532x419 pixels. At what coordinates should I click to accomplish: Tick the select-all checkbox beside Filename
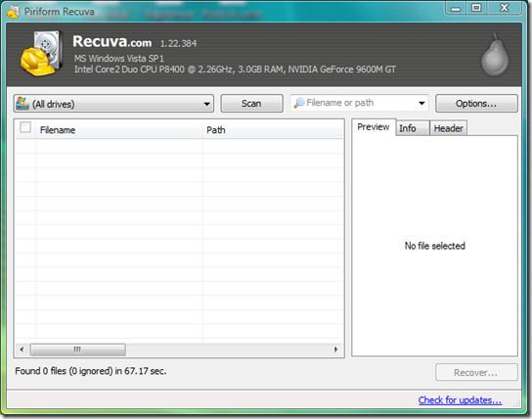point(25,127)
